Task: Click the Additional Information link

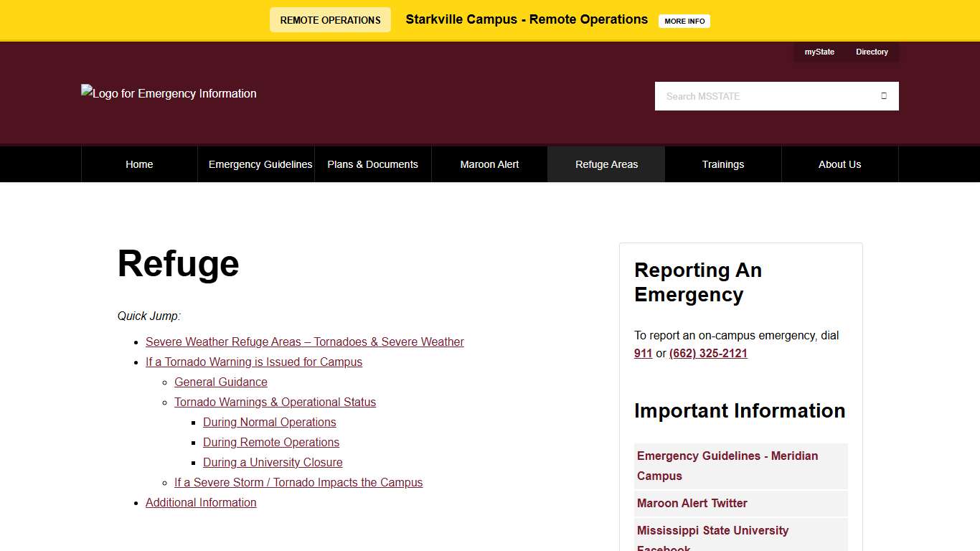Action: [201, 502]
